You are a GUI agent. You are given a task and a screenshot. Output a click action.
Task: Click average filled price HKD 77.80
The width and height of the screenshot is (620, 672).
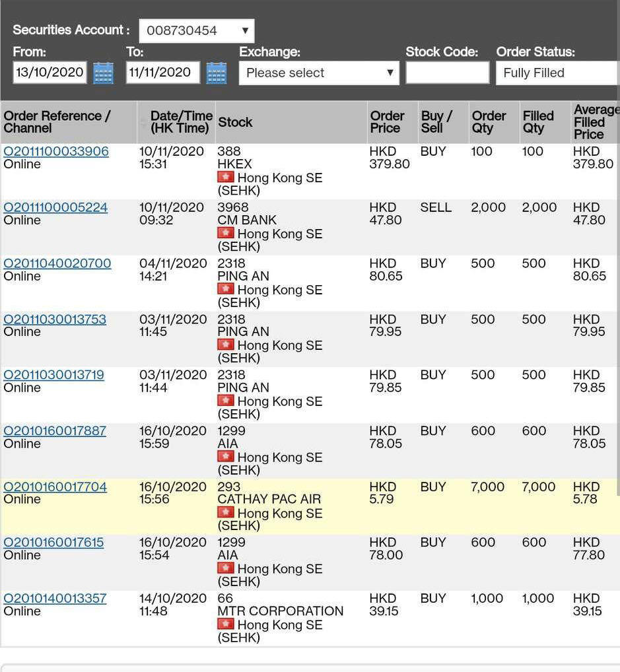[589, 549]
